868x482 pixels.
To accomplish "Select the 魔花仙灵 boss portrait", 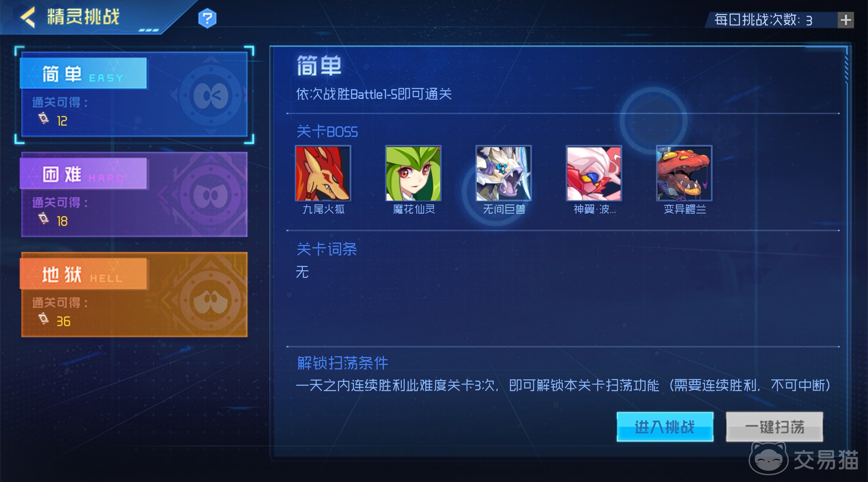I will (413, 173).
